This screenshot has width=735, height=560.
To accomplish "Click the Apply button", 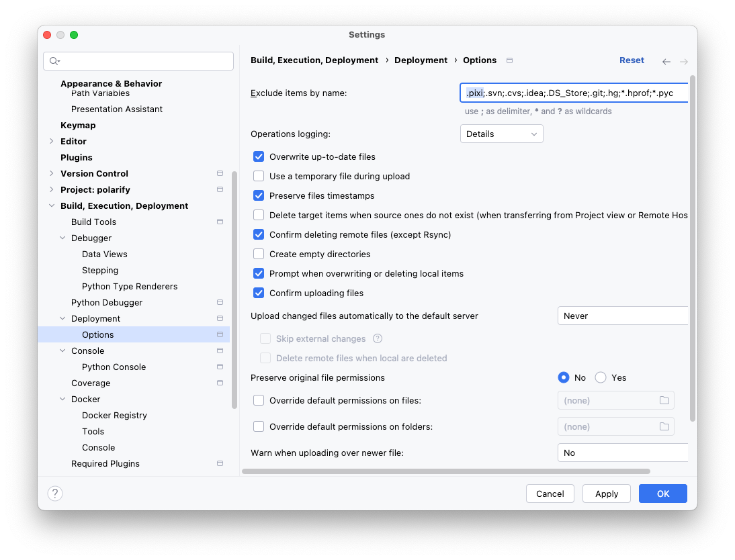I will tap(607, 494).
